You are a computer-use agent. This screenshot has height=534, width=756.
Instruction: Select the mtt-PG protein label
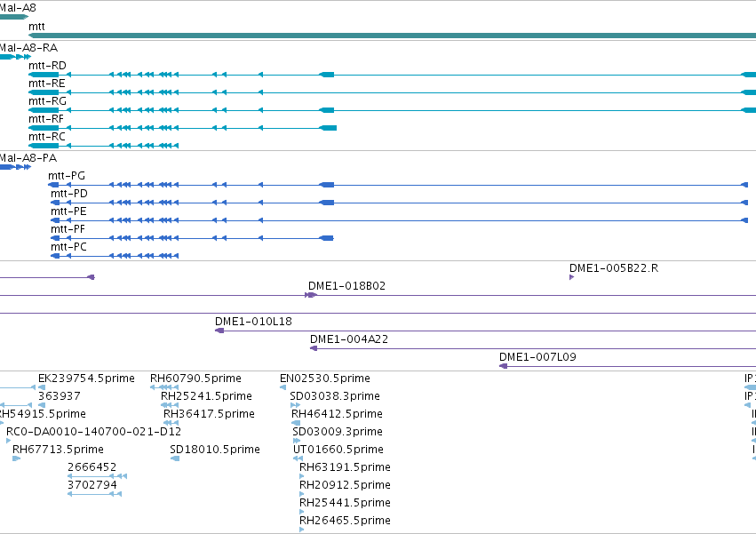pyautogui.click(x=67, y=176)
